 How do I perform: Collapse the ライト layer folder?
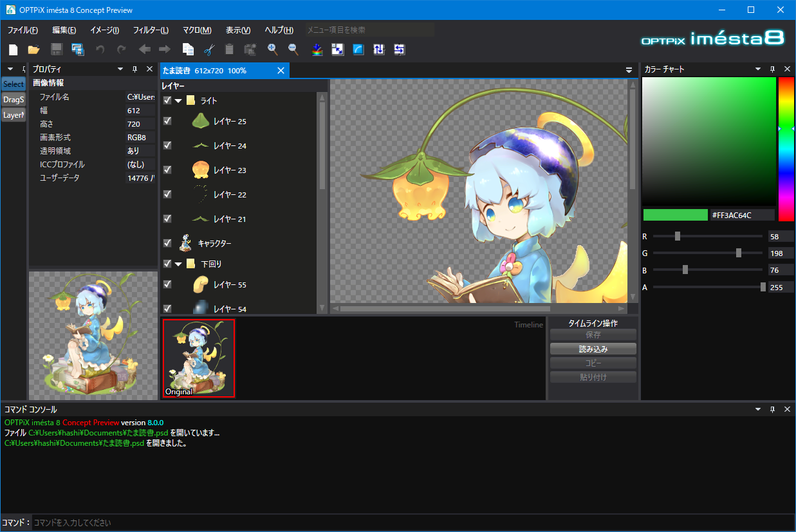pyautogui.click(x=178, y=101)
